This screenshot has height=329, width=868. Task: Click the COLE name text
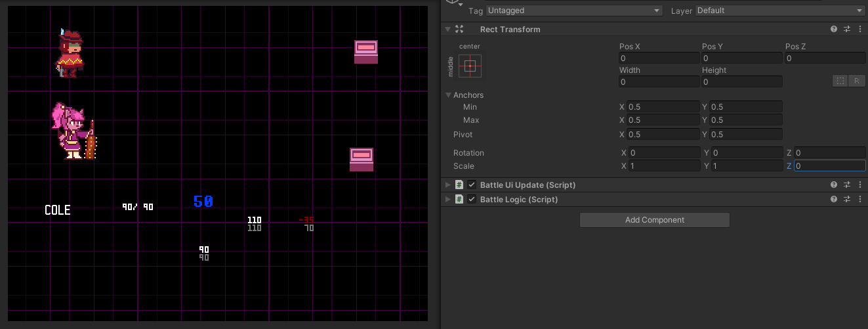[58, 210]
